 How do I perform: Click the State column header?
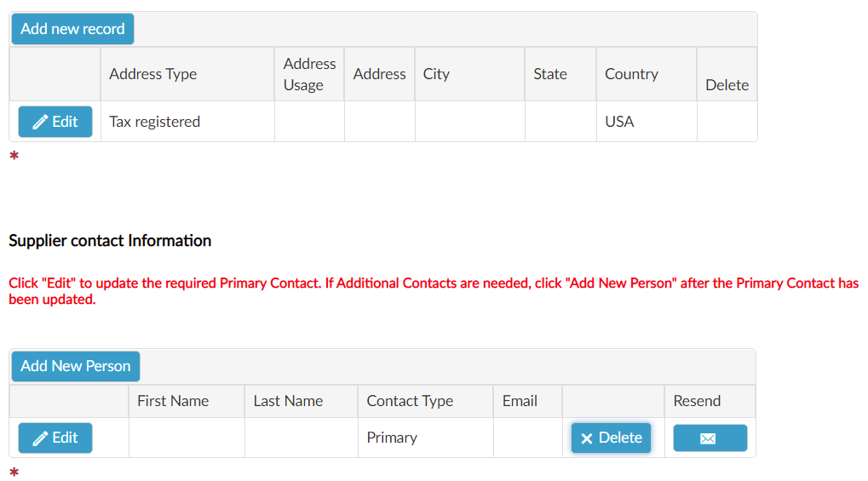tap(550, 74)
